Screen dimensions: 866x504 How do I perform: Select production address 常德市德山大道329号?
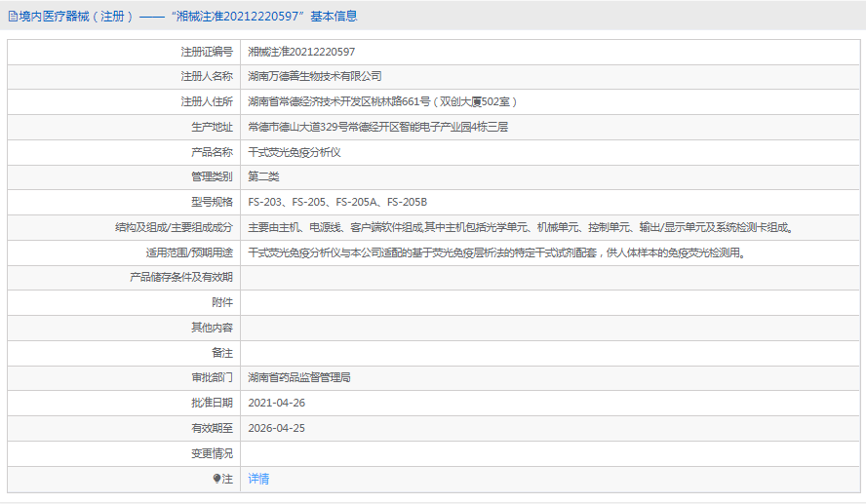[297, 127]
